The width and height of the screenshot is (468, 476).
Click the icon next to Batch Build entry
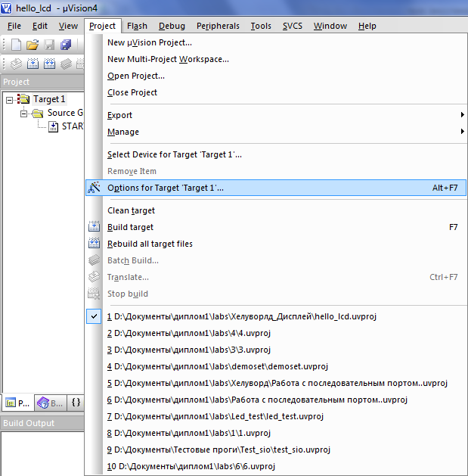[x=94, y=260]
